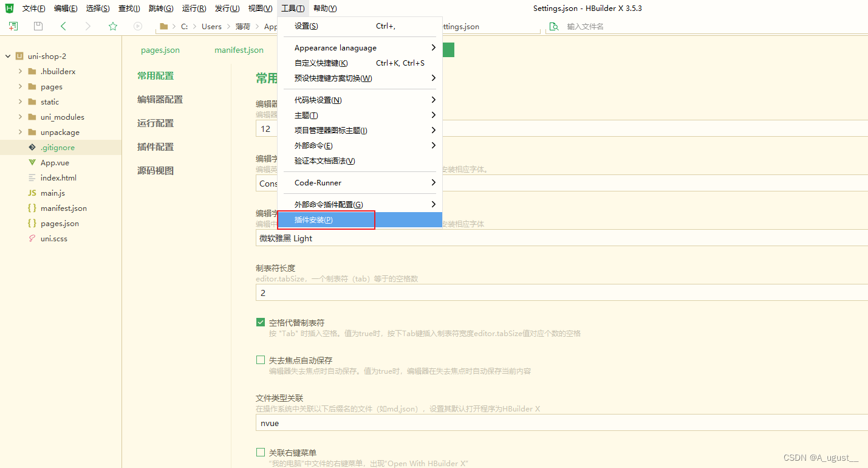Viewport: 868px width, 468px height.
Task: Click the .gitignore file icon
Action: pos(32,147)
